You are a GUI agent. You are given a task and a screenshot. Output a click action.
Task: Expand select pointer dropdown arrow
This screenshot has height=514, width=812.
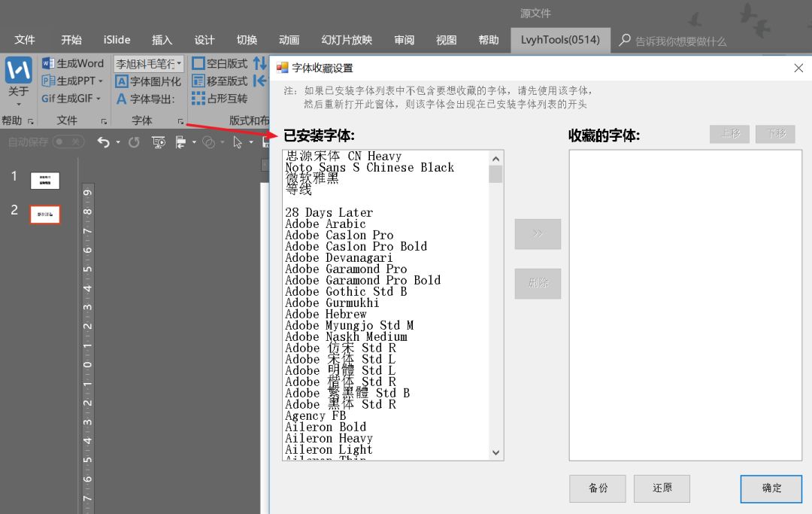point(251,142)
